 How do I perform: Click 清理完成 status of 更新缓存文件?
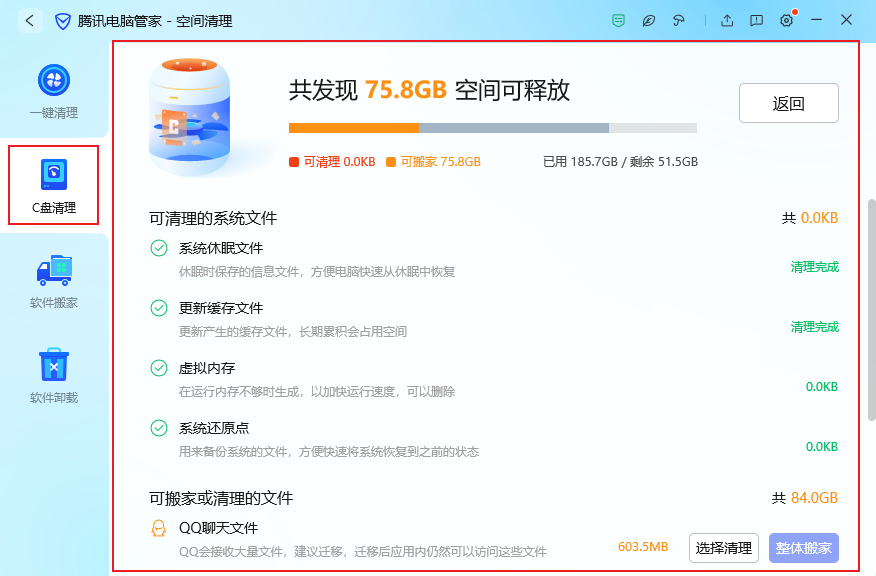tap(815, 327)
